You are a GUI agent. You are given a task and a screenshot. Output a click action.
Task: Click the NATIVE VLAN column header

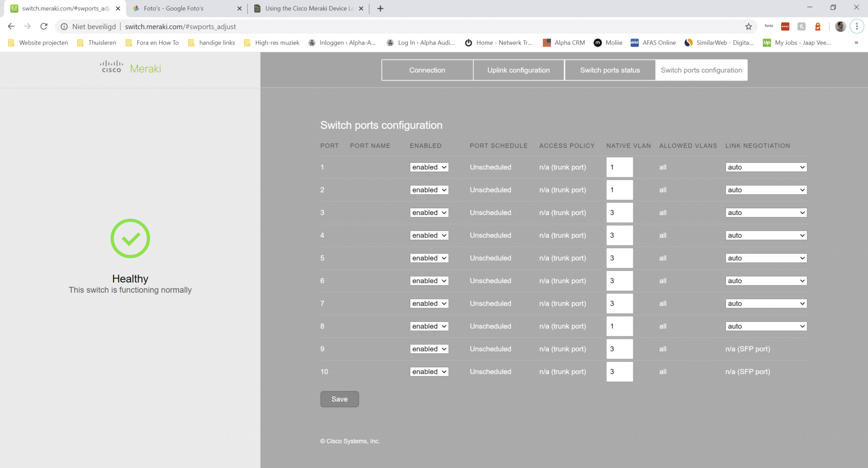click(628, 145)
